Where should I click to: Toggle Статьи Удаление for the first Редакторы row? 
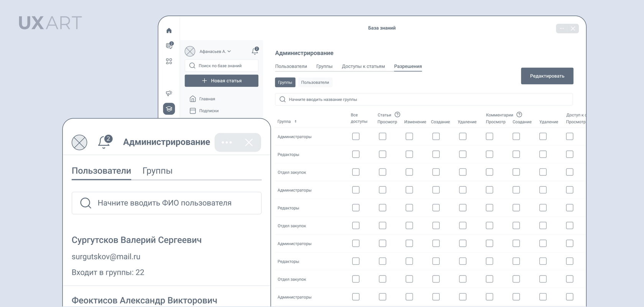[x=463, y=154]
